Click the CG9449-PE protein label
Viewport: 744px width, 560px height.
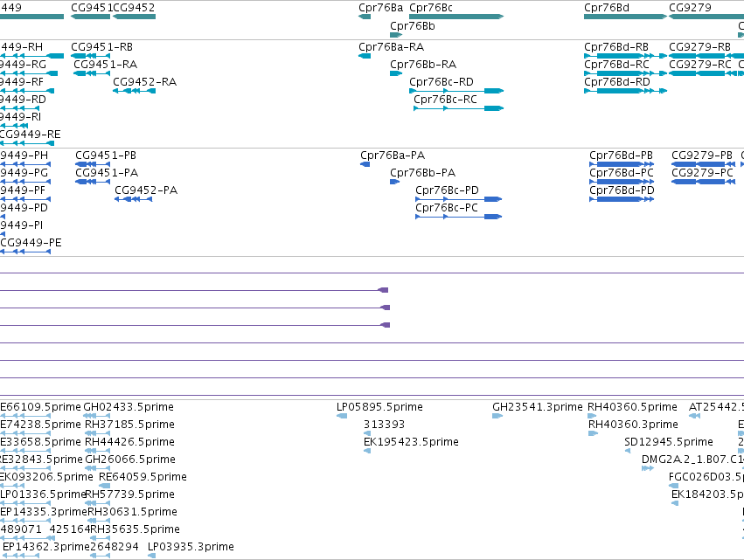pyautogui.click(x=31, y=243)
